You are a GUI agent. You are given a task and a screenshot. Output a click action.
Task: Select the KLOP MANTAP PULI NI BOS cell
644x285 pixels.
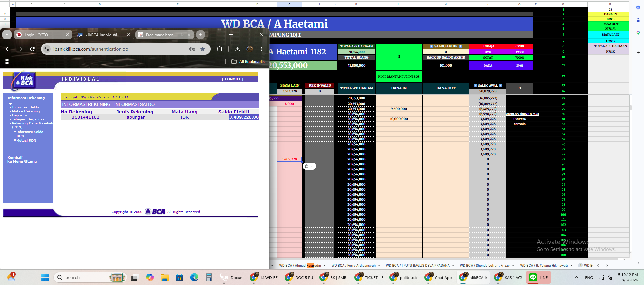click(399, 77)
